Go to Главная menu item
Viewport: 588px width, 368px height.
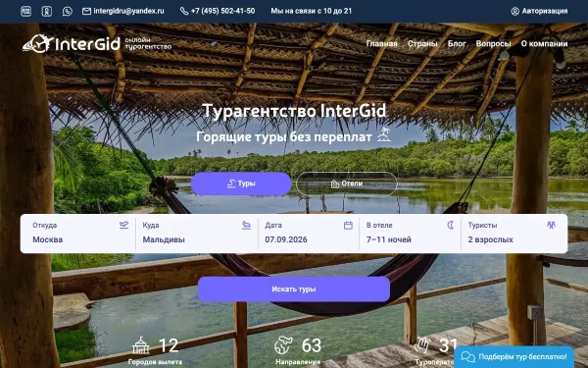click(381, 43)
